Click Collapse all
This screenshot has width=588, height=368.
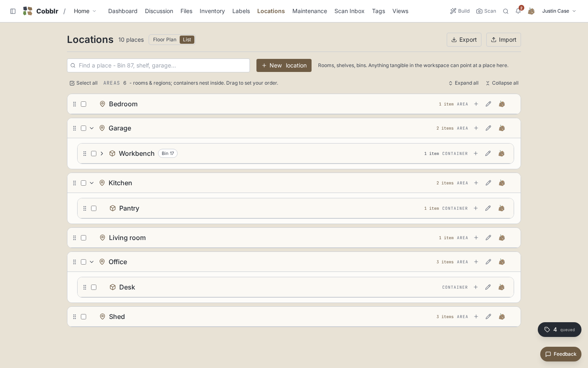[502, 83]
